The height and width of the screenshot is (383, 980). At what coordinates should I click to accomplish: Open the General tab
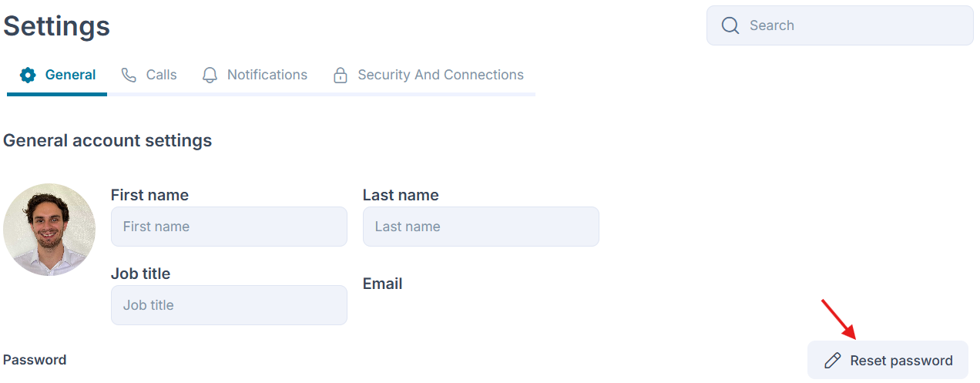point(57,75)
